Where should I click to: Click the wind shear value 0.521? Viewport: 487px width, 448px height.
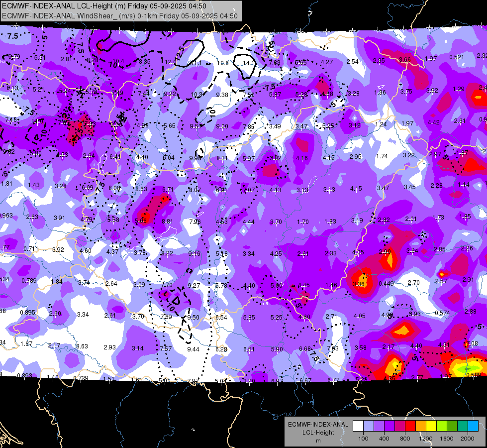point(457,57)
